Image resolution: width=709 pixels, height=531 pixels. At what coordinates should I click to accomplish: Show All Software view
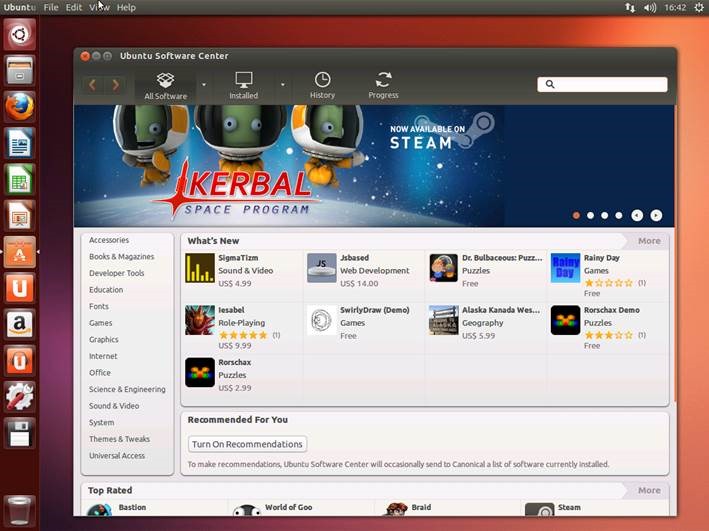point(165,85)
